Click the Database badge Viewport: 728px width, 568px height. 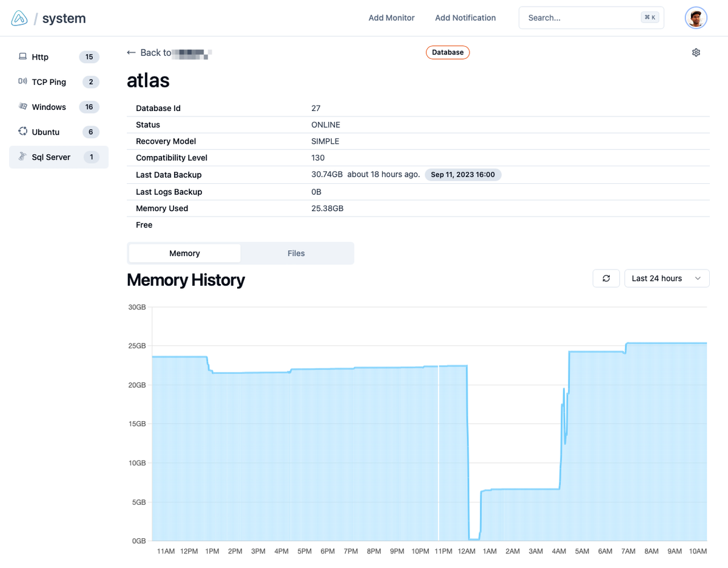(448, 52)
